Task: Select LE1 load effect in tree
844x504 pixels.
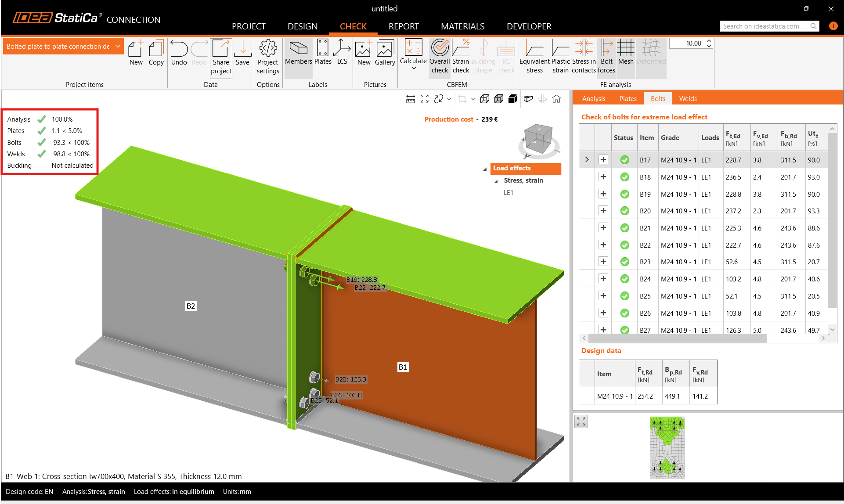Action: click(x=508, y=193)
